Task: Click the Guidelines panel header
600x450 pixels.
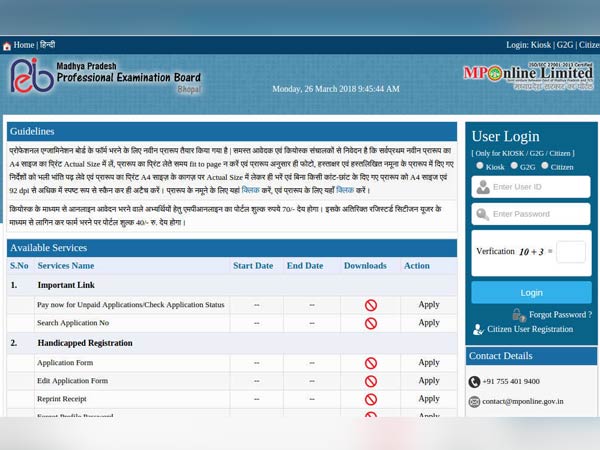Action: pyautogui.click(x=232, y=132)
